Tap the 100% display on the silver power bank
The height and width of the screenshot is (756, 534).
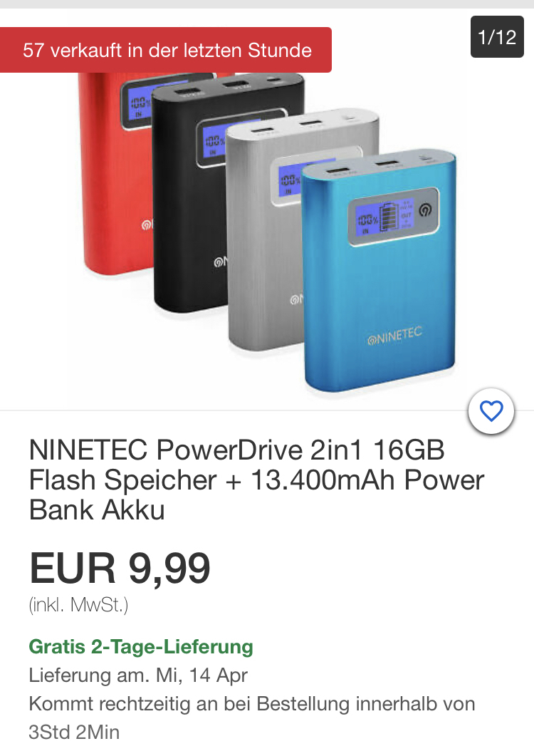tap(290, 180)
